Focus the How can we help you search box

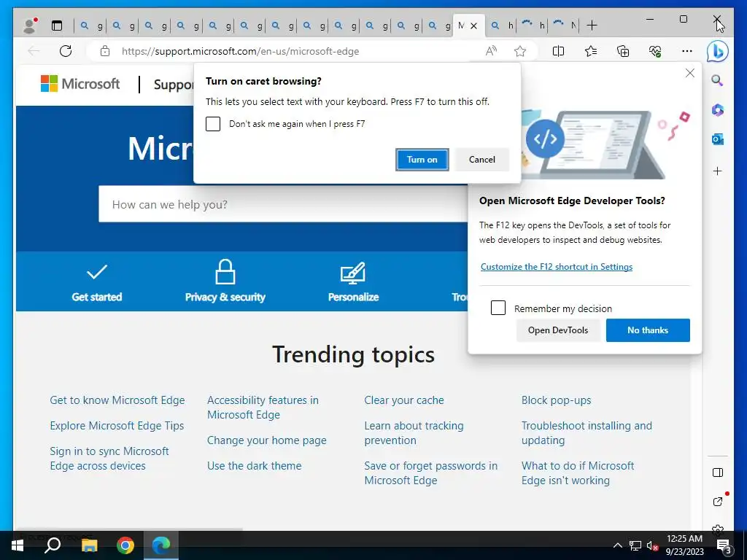[x=284, y=204]
